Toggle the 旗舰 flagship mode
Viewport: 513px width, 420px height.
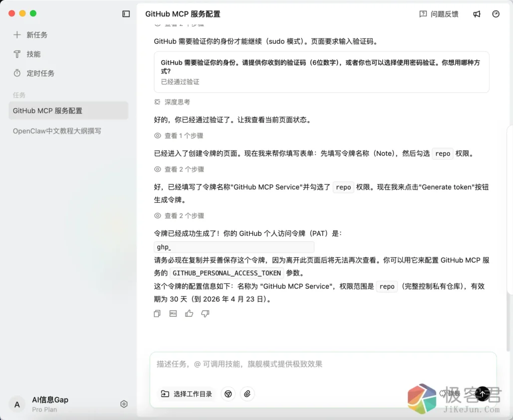(x=449, y=393)
